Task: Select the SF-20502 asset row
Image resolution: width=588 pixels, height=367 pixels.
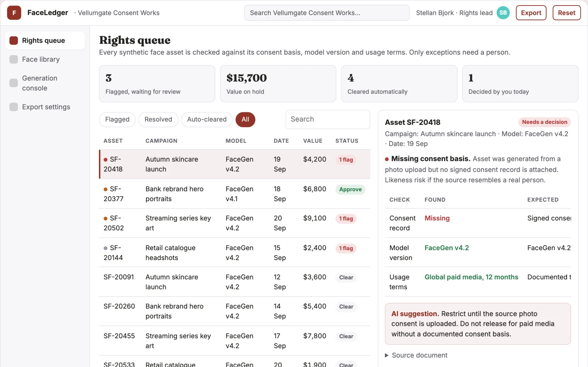Action: [235, 223]
